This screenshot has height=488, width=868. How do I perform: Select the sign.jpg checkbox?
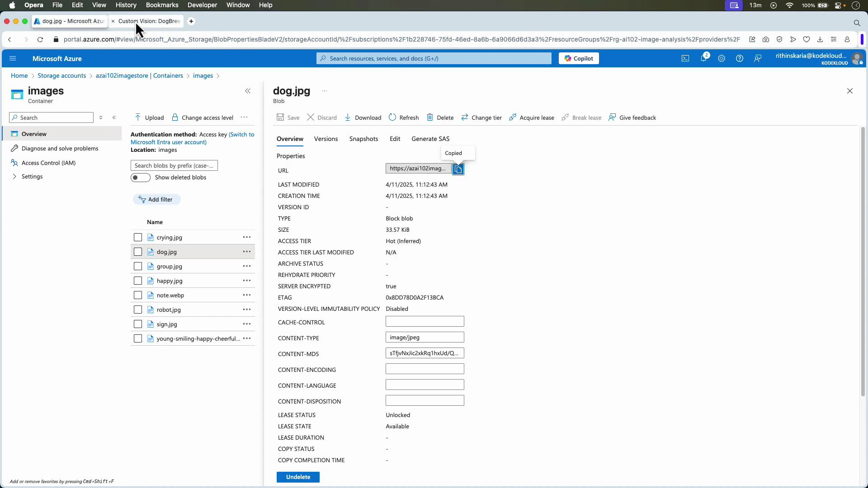tap(138, 324)
